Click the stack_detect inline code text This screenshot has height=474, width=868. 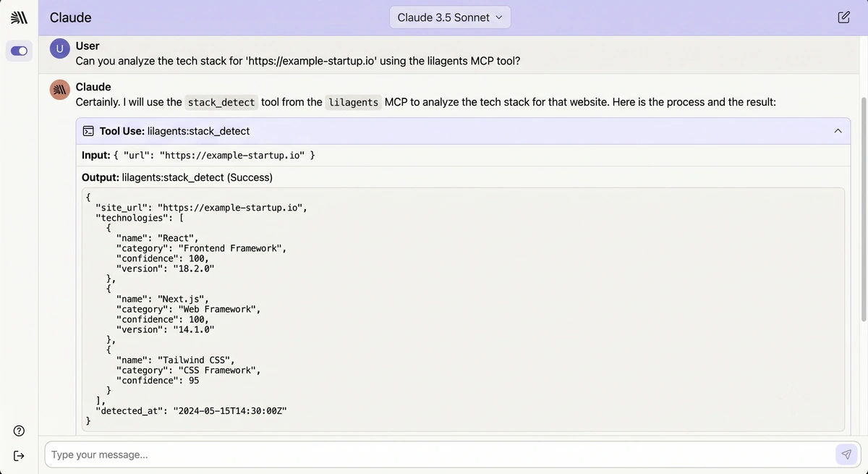[x=221, y=102]
